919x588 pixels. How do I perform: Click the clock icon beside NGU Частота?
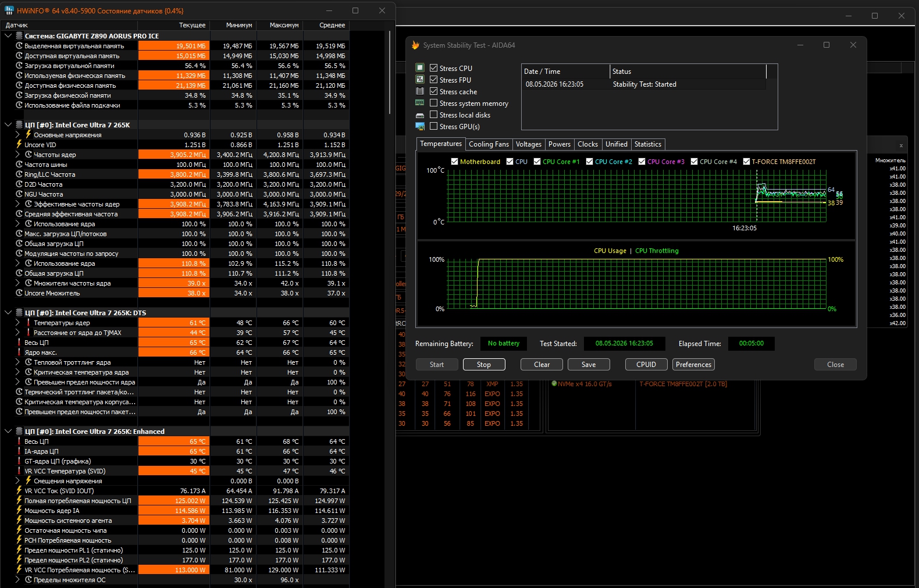19,194
